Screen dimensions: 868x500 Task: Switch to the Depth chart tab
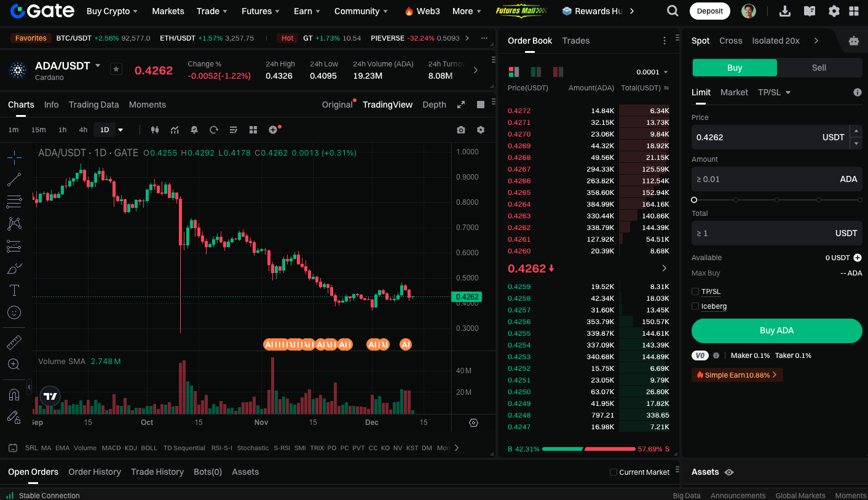click(434, 105)
